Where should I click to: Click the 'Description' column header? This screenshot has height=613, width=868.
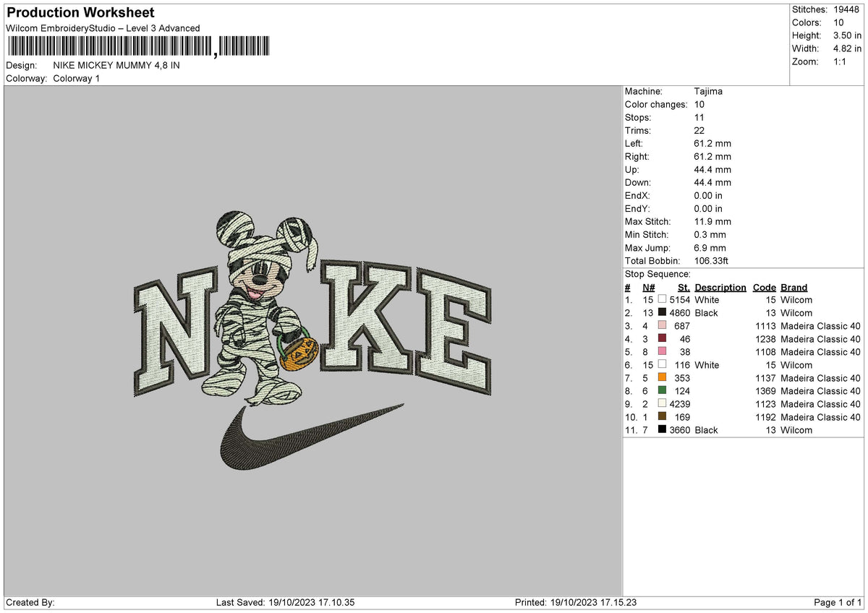(720, 287)
